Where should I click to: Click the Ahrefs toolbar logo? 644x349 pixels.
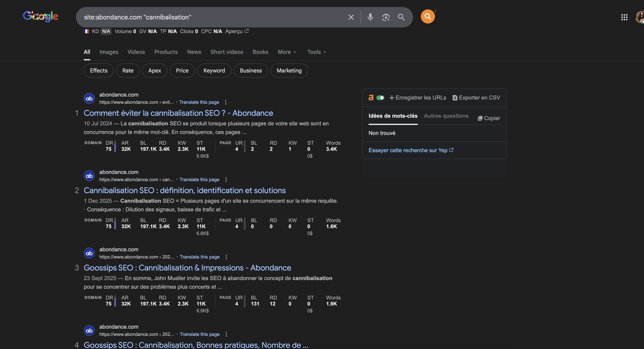click(x=371, y=98)
